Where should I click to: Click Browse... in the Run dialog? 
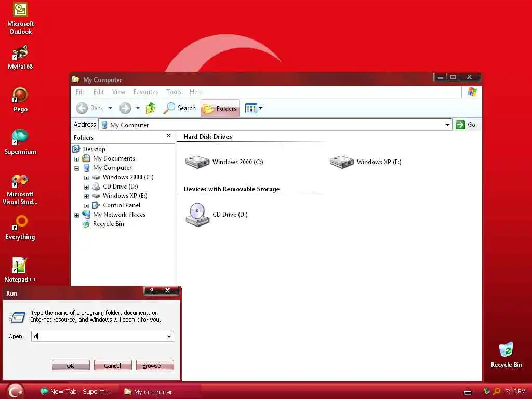155,365
